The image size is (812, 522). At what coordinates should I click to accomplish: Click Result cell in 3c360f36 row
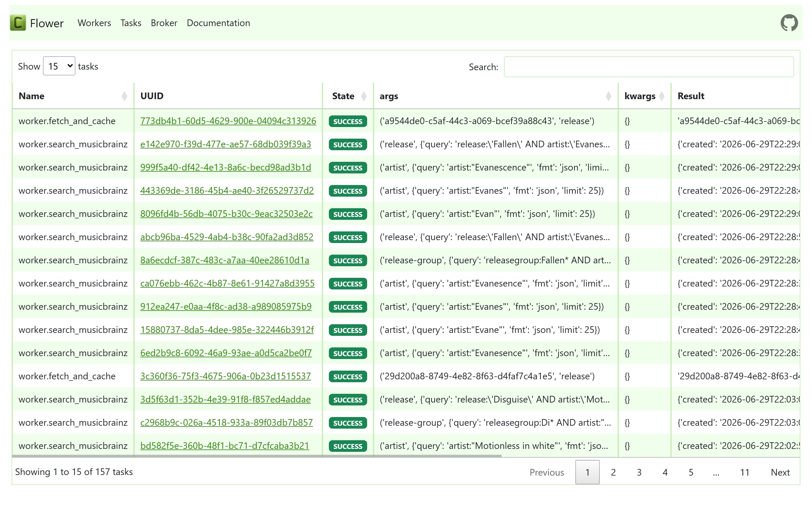735,376
